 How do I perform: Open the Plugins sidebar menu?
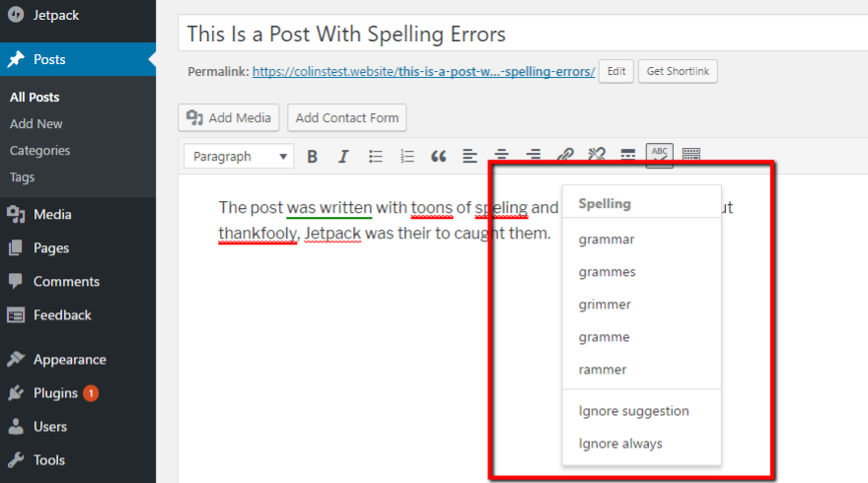[78, 393]
